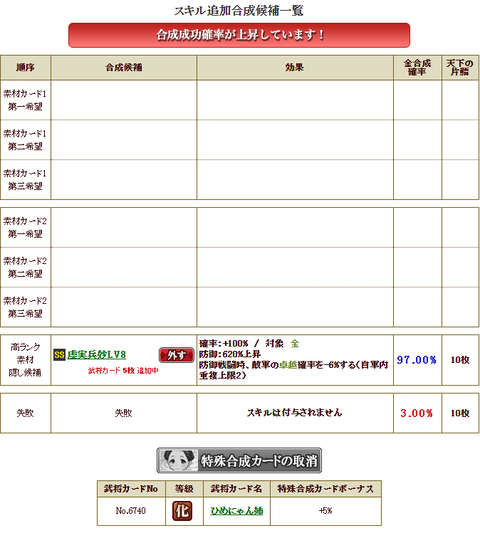Click the 武将カード名 header cell
The width and height of the screenshot is (480, 533).
coord(237,489)
